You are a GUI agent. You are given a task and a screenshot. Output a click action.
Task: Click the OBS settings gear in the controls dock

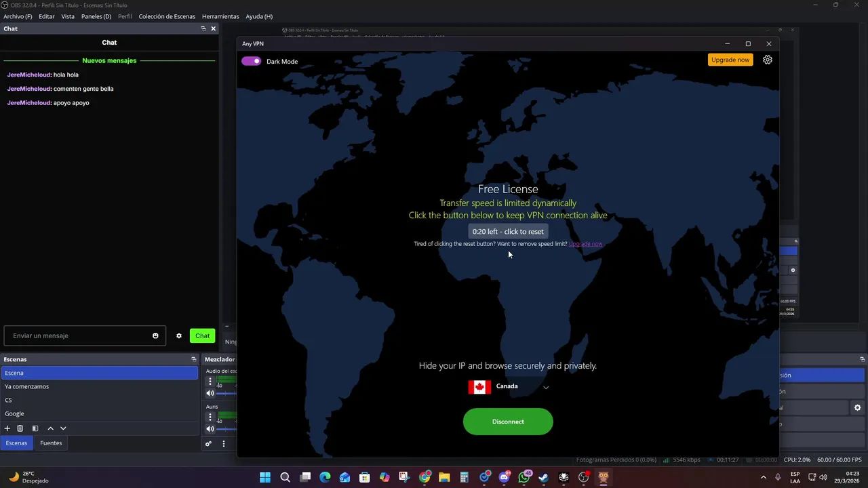[858, 408]
